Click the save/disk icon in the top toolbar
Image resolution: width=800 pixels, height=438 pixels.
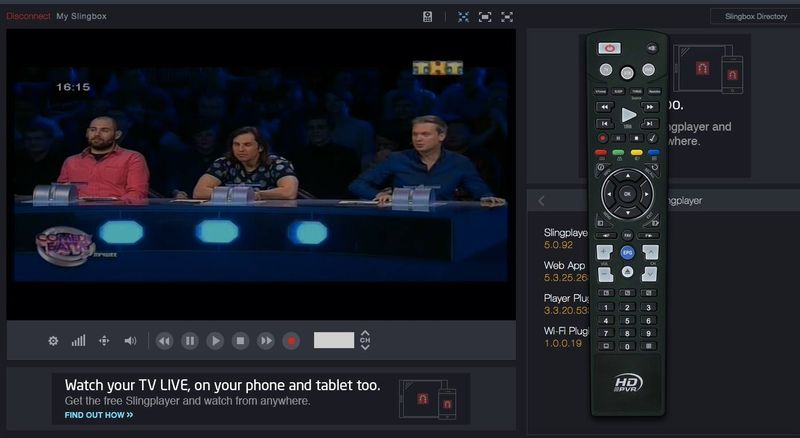point(428,17)
